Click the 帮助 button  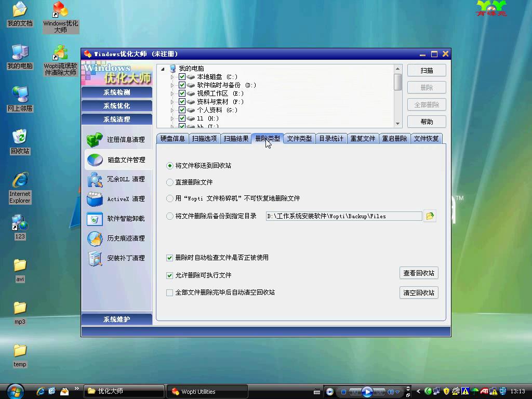(427, 122)
